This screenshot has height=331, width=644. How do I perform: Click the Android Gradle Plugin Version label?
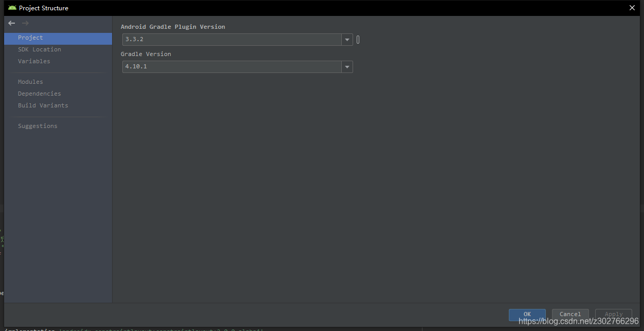coord(173,27)
